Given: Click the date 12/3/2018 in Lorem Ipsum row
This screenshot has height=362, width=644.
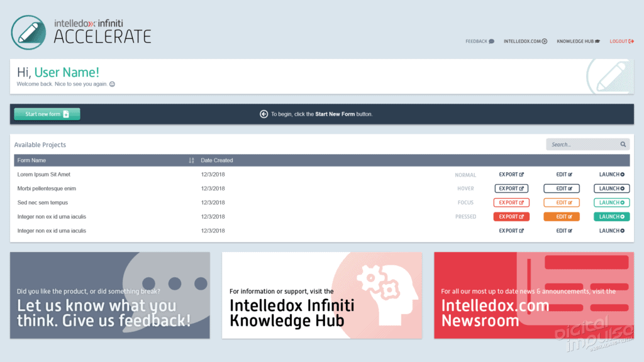Looking at the screenshot, I should [213, 175].
